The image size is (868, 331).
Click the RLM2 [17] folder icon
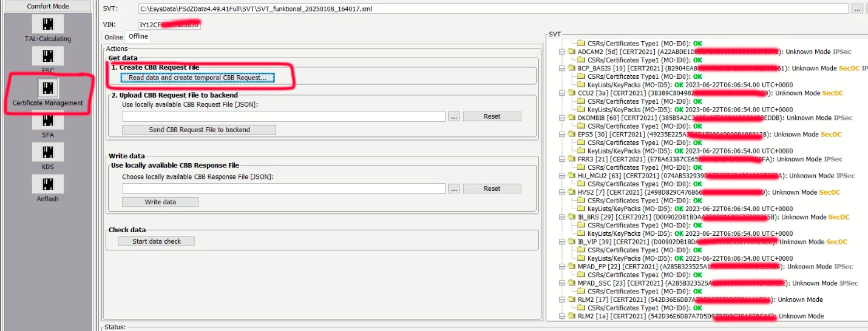click(571, 299)
